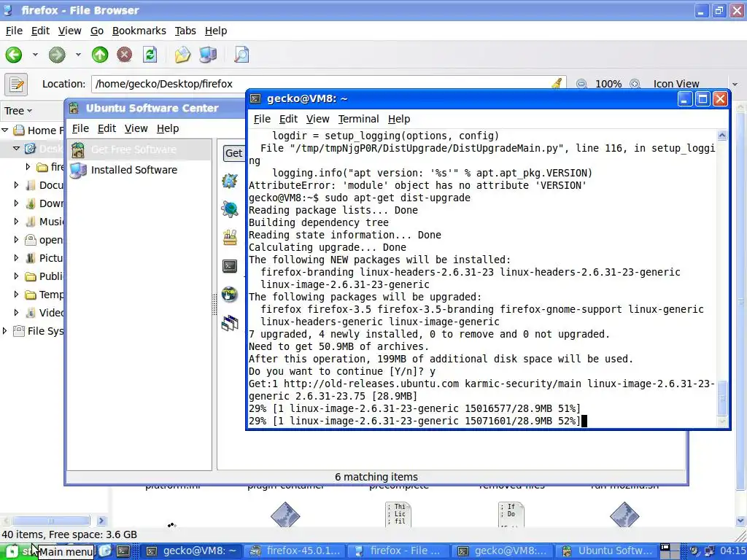Image resolution: width=747 pixels, height=560 pixels.
Task: Clear the location field with the broom icon
Action: pyautogui.click(x=557, y=84)
